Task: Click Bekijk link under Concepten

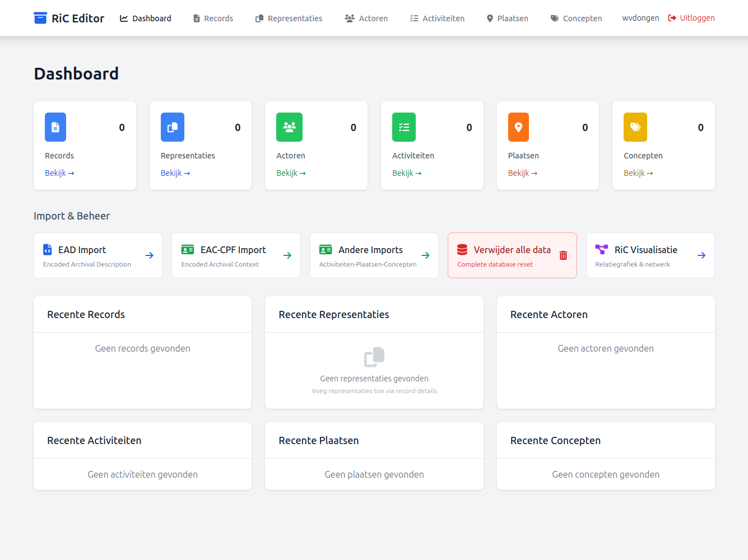Action: 638,173
